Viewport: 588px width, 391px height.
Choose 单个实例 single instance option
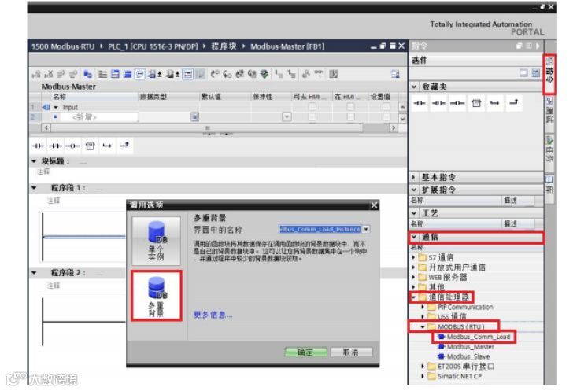point(156,241)
